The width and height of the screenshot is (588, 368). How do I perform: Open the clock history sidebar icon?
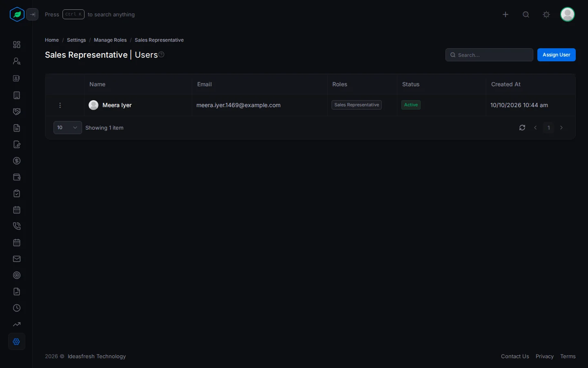17,308
